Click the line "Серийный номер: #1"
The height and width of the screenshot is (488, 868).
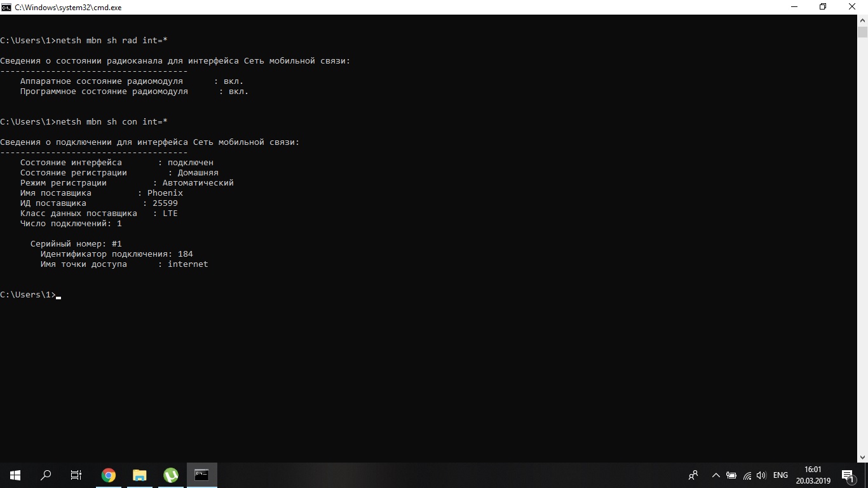[x=76, y=244]
